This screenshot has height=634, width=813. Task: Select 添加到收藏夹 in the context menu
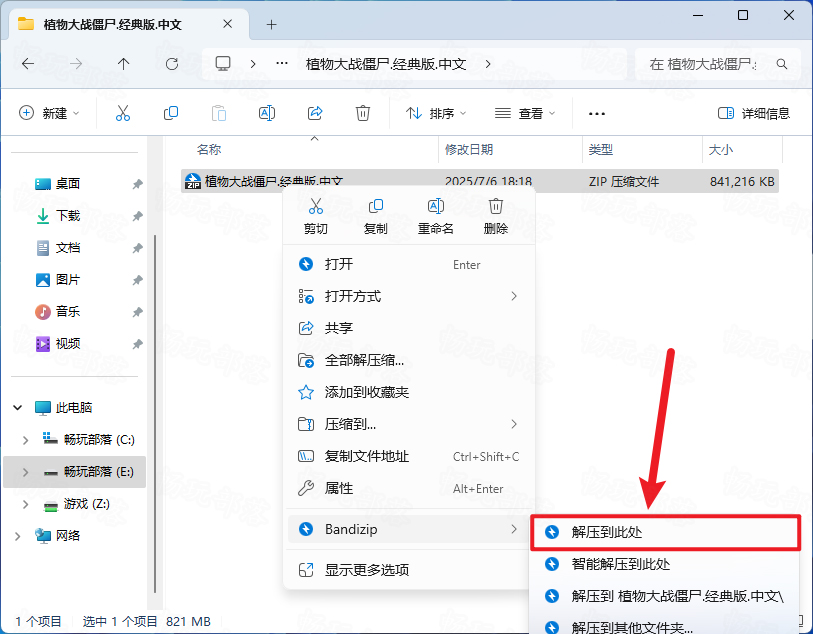click(x=410, y=392)
